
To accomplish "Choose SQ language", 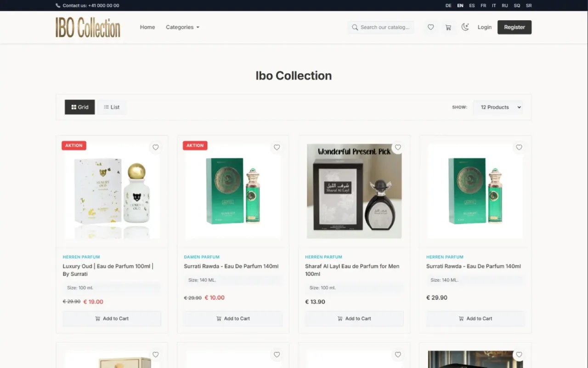I will pos(517,6).
